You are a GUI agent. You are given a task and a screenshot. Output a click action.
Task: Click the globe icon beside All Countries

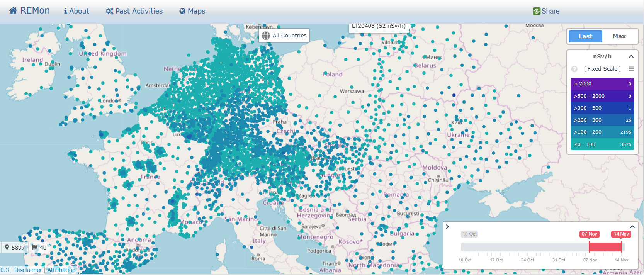266,36
